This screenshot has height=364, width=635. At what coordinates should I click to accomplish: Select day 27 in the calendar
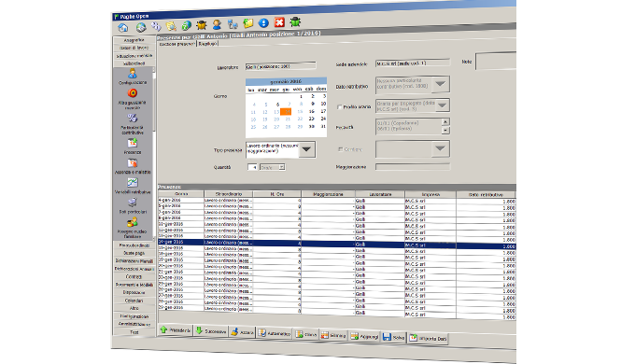pos(276,127)
